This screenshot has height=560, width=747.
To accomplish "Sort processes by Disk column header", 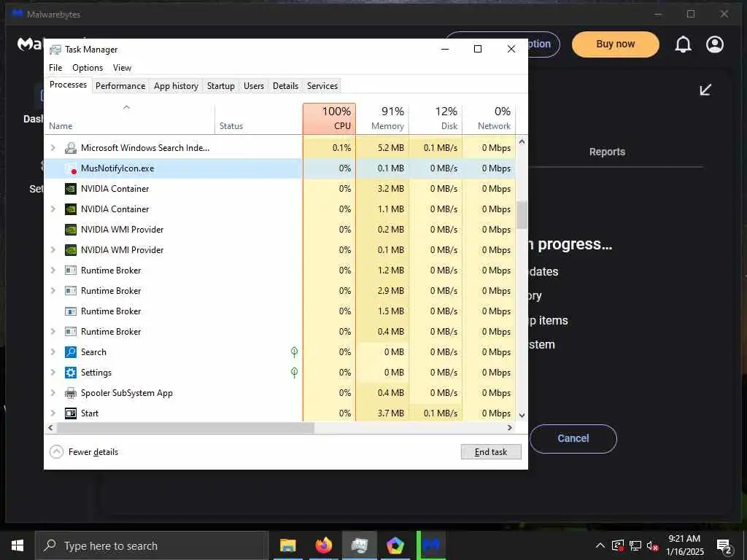I will tap(436, 119).
